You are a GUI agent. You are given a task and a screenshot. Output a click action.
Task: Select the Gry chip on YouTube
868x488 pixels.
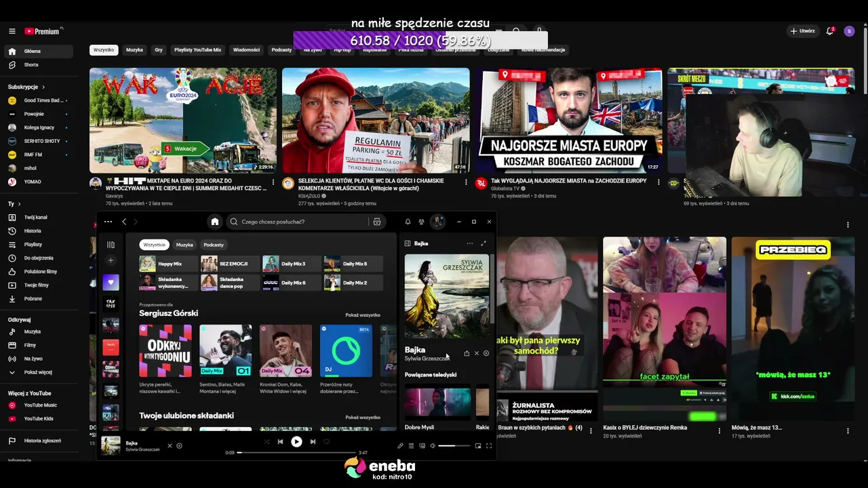point(159,50)
